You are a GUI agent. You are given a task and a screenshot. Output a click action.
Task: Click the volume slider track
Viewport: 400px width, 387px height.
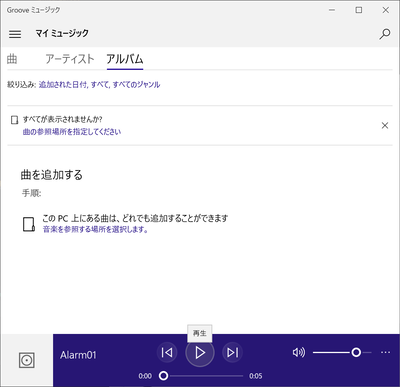click(x=342, y=352)
